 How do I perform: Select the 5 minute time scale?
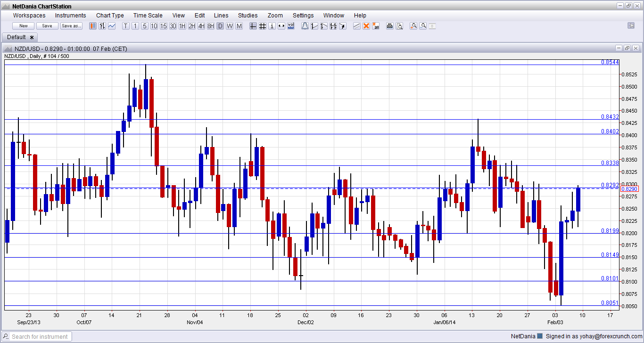[145, 26]
